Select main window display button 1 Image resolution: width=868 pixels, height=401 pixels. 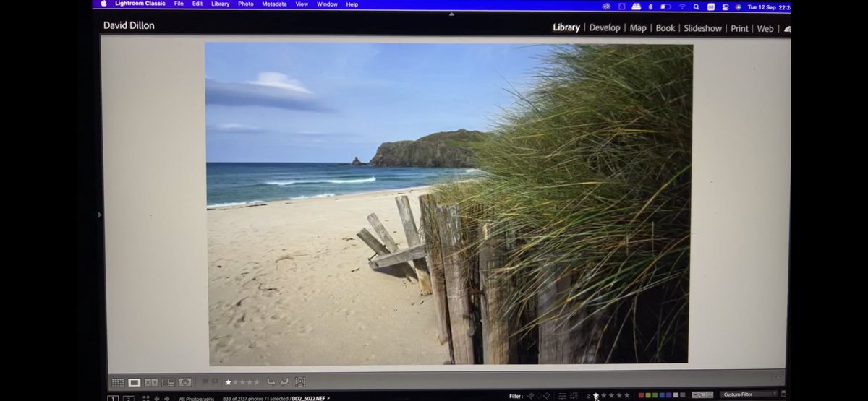click(113, 399)
